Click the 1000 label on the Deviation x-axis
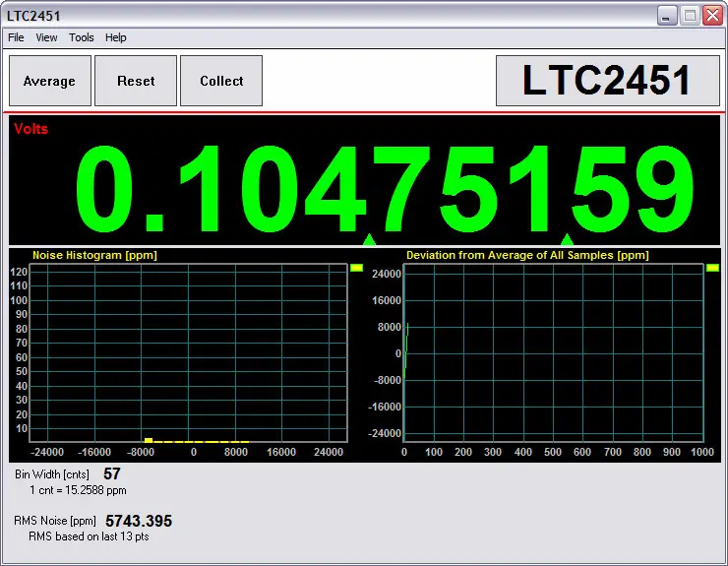Screen dimensions: 728x566 pos(702,452)
